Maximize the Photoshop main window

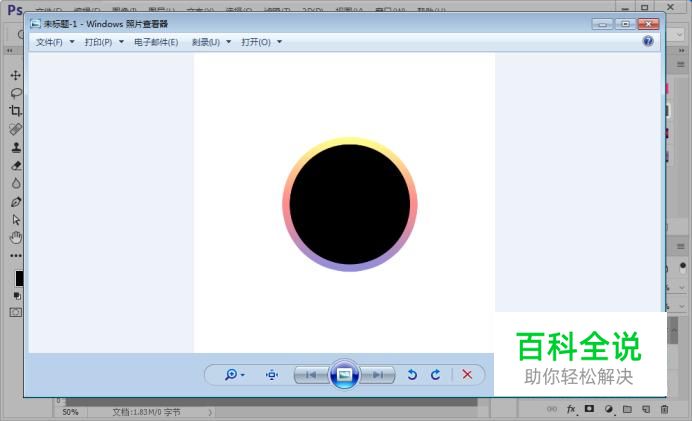[x=645, y=7]
